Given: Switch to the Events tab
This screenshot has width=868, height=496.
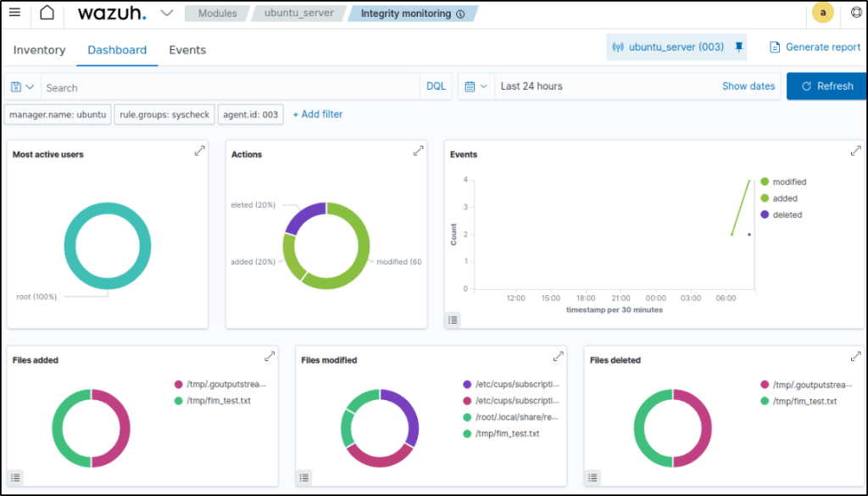Looking at the screenshot, I should point(187,50).
